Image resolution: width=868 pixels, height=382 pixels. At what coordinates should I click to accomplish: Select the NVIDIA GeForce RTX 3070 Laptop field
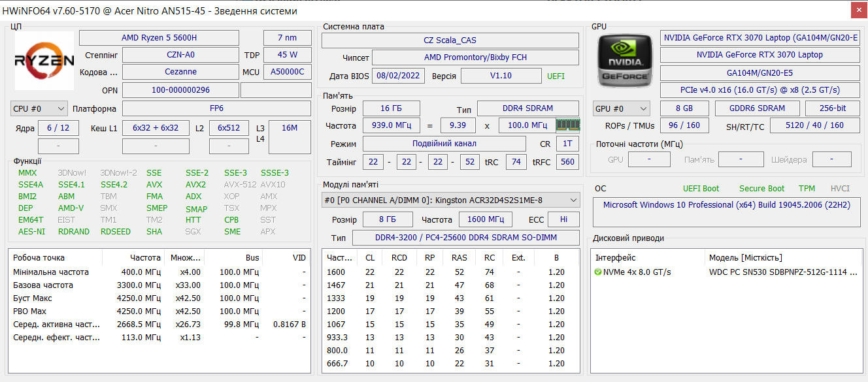759,55
